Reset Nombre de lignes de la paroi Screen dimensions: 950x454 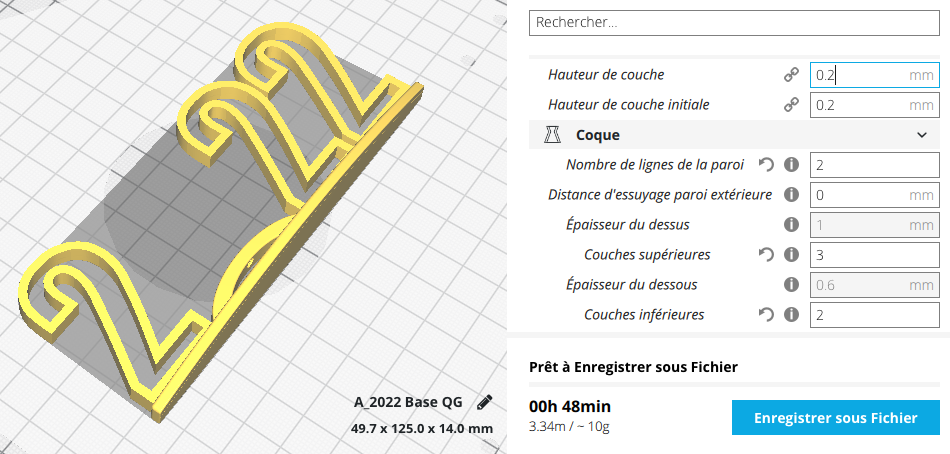click(x=766, y=164)
